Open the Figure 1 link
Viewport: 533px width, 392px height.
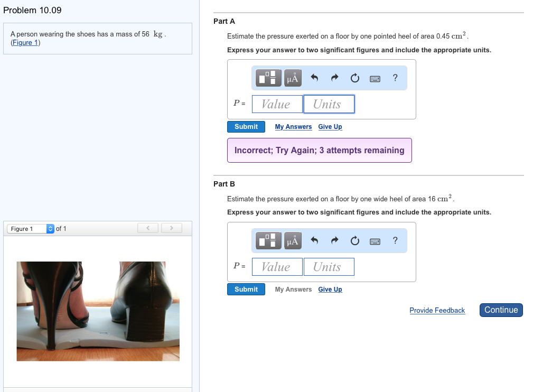[25, 42]
